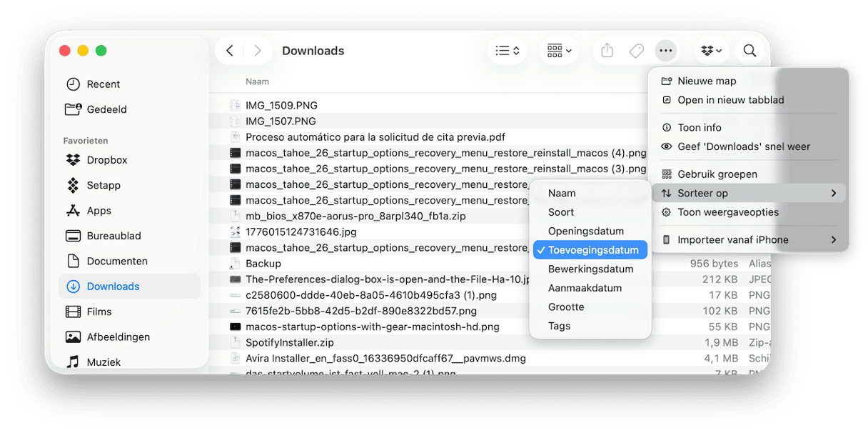Sort by Tags
The width and height of the screenshot is (868, 433).
click(x=590, y=326)
